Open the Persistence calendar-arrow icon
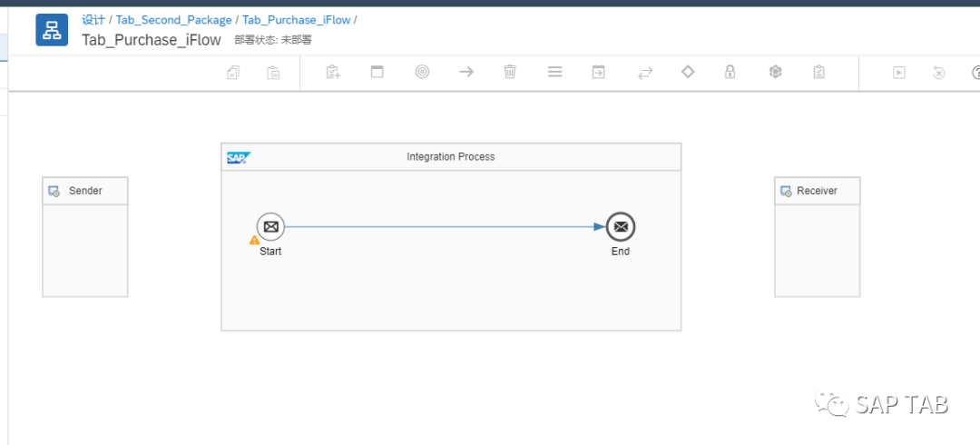Screen dimensions: 980x445 click(599, 72)
